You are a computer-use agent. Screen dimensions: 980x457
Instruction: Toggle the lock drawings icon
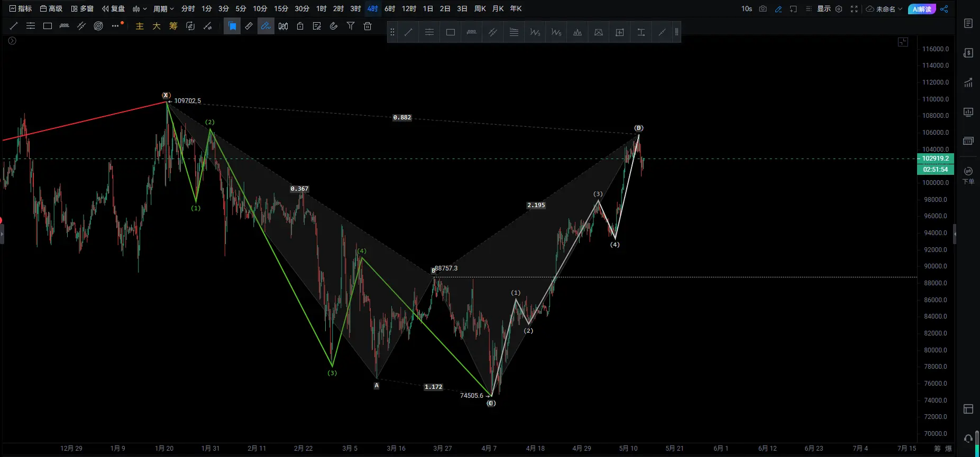click(x=300, y=26)
